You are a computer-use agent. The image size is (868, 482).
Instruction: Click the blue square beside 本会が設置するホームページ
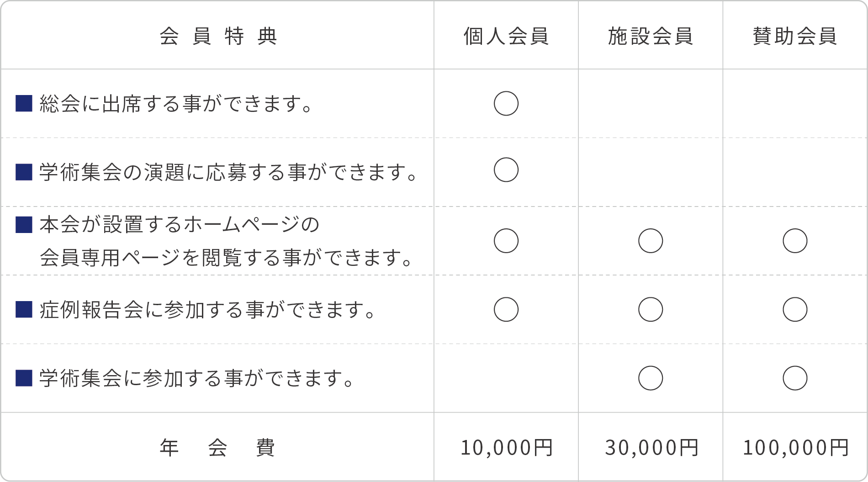24,224
